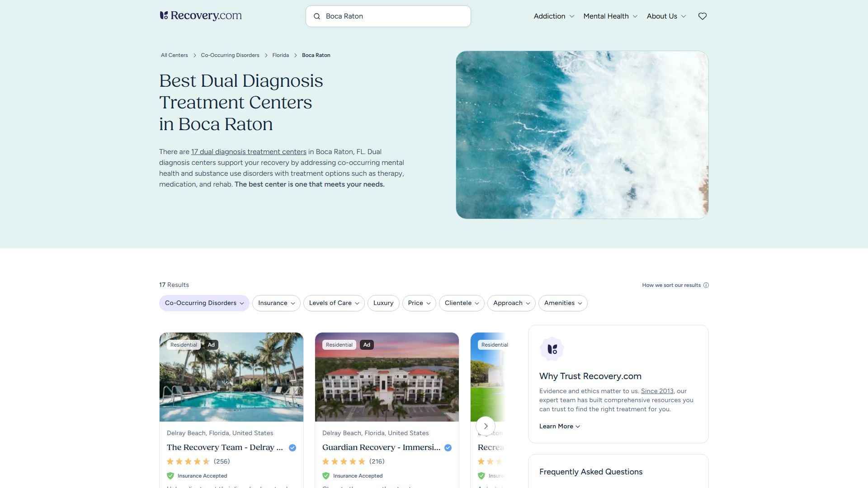Expand Learn More in trust panel
Image resolution: width=868 pixels, height=488 pixels.
tap(560, 427)
